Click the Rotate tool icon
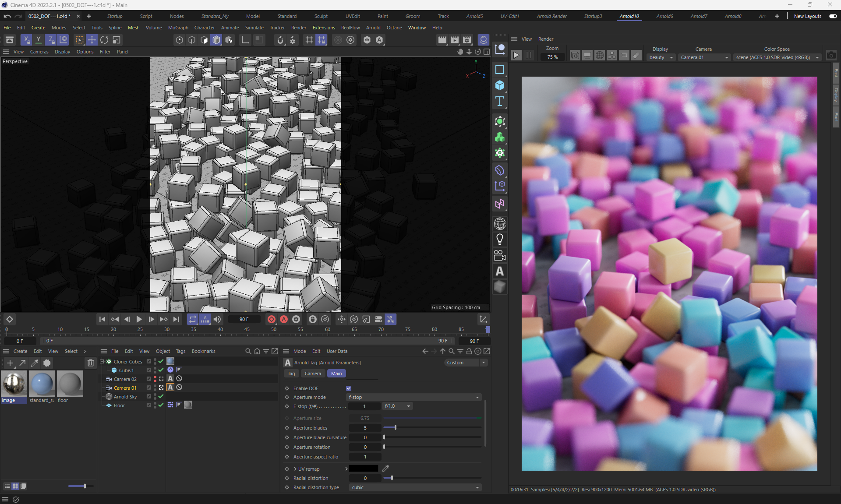The width and height of the screenshot is (841, 504). pyautogui.click(x=104, y=40)
